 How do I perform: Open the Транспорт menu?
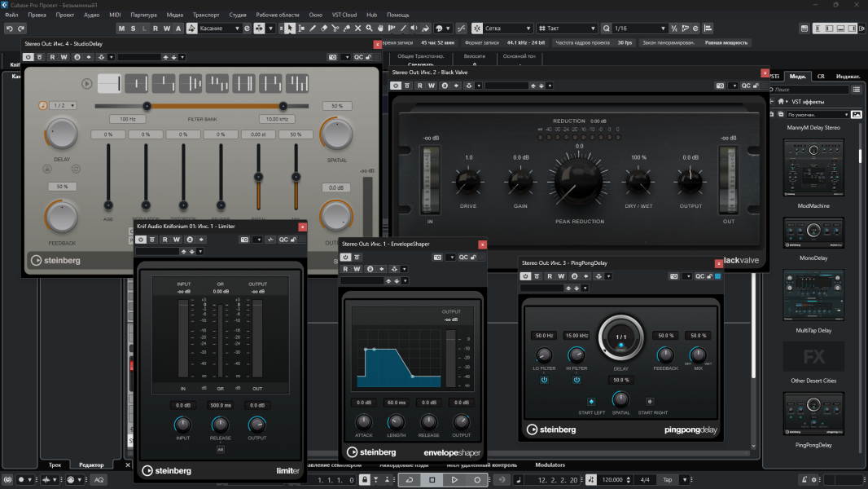pos(205,15)
